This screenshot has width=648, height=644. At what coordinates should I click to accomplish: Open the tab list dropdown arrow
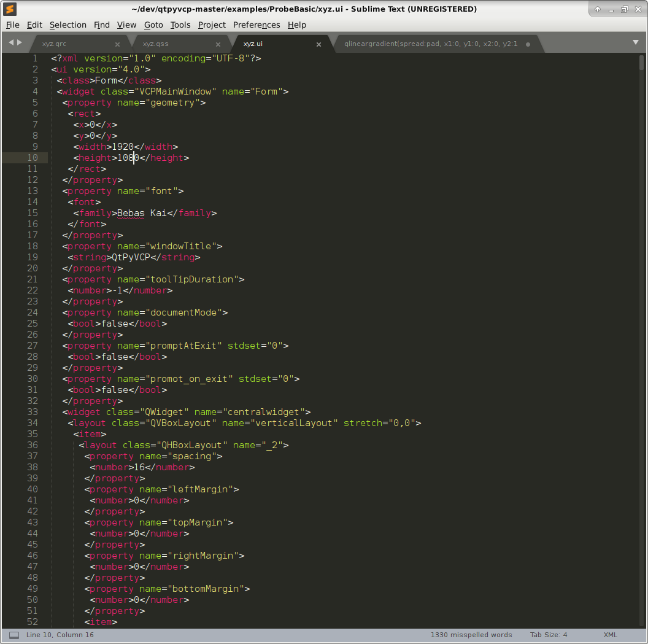(636, 42)
